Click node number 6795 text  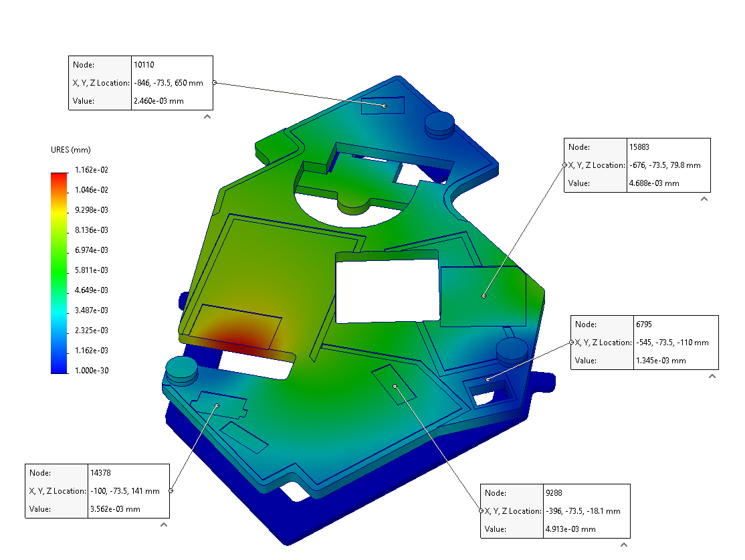pyautogui.click(x=644, y=324)
